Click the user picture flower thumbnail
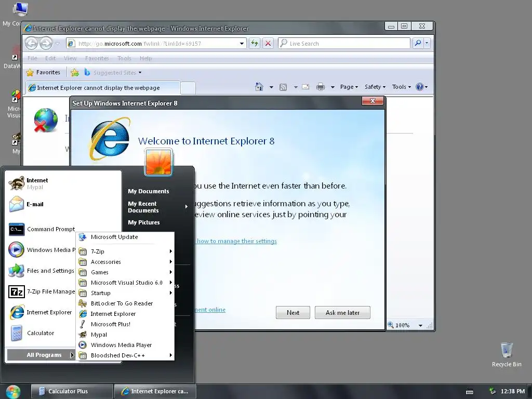532x399 pixels. pos(158,162)
